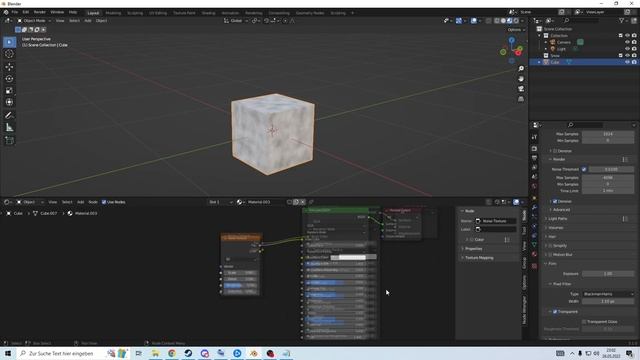
Task: Toggle the Simplify checkbox
Action: (550, 246)
